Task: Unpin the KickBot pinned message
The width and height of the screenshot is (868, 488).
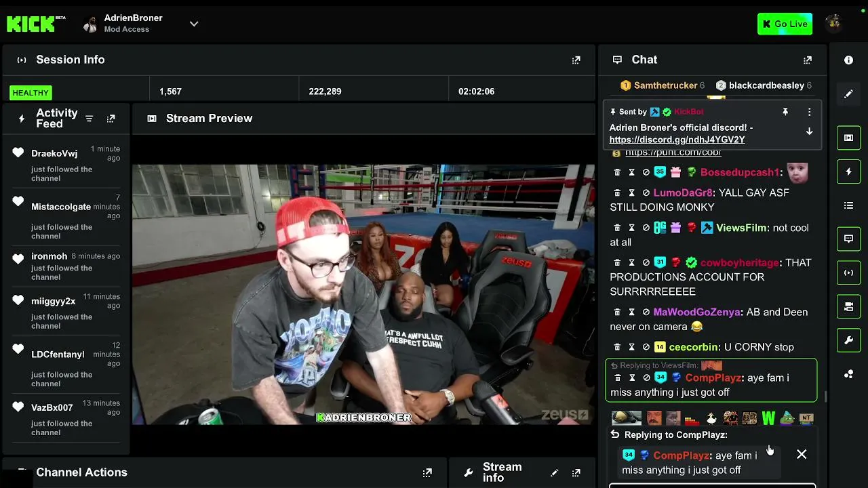Action: point(785,112)
